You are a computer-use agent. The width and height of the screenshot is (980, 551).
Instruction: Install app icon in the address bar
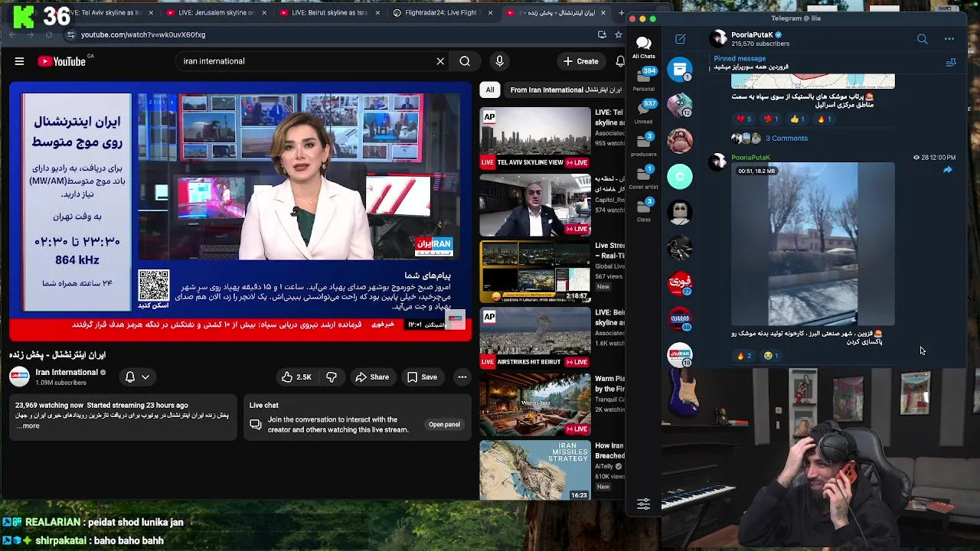click(x=602, y=34)
